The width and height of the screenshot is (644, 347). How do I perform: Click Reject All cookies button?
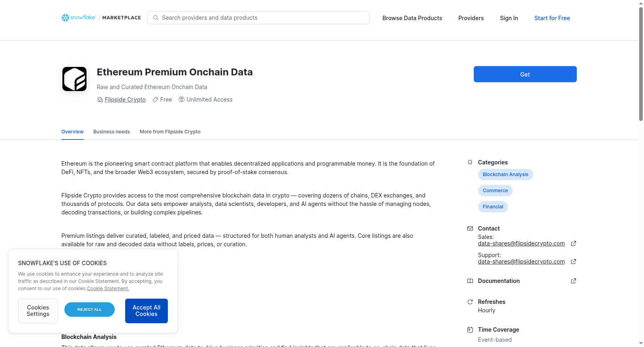[x=89, y=310]
